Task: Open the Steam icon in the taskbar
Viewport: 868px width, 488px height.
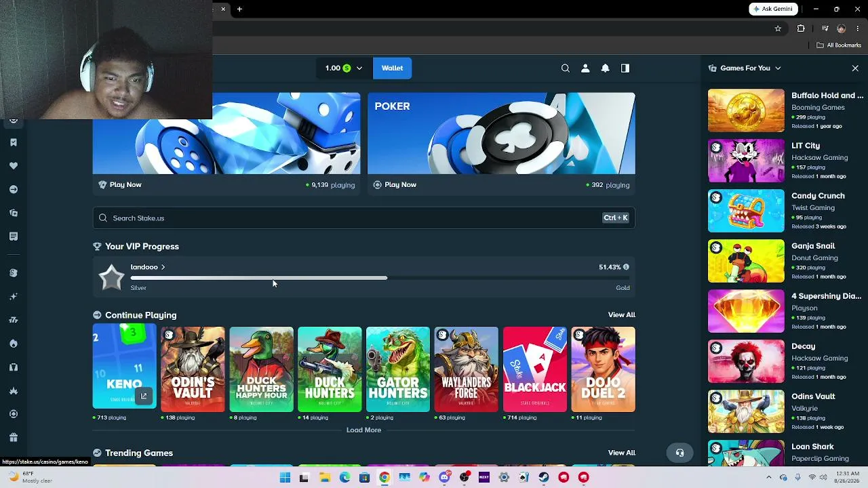Action: pos(544,477)
